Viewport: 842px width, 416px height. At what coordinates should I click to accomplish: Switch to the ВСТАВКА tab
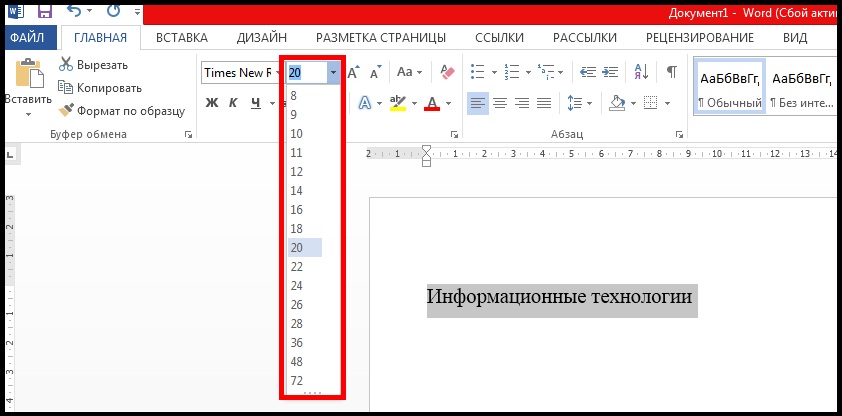click(182, 38)
